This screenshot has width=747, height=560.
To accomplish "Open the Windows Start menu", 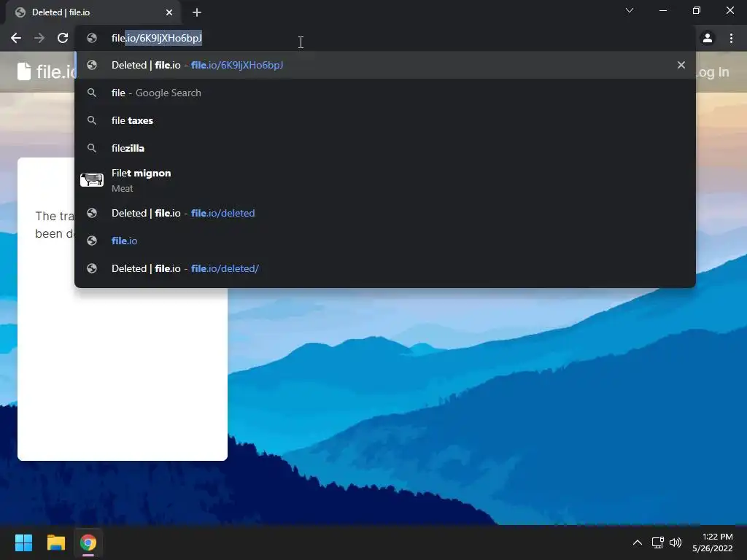I will (23, 542).
